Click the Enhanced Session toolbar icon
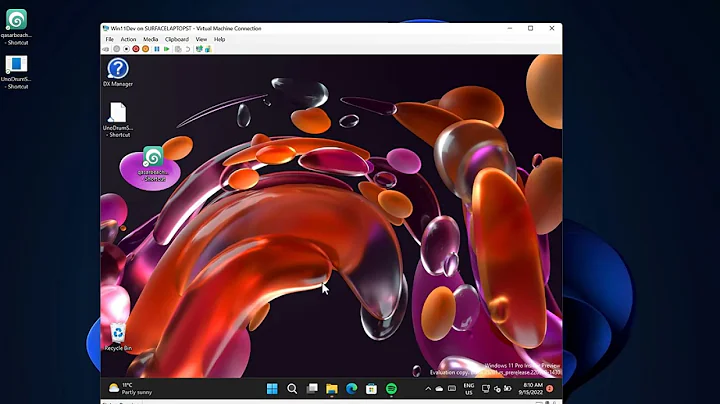720x404 pixels. point(199,49)
